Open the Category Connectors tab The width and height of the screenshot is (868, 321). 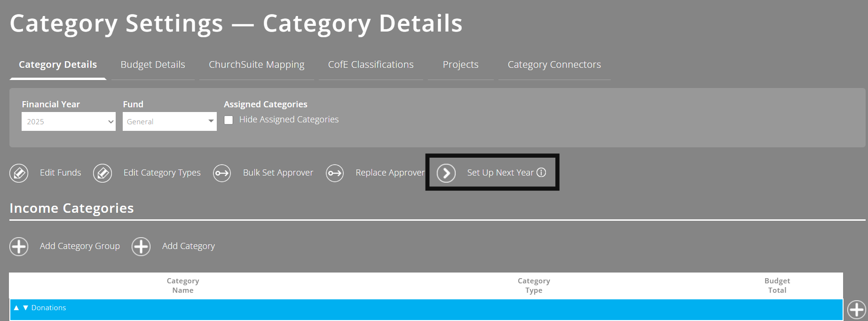(554, 65)
